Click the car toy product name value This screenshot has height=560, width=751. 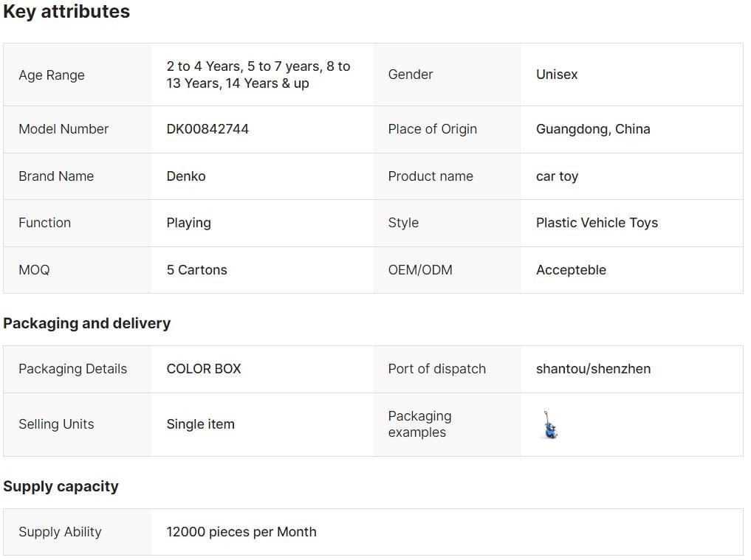point(557,176)
